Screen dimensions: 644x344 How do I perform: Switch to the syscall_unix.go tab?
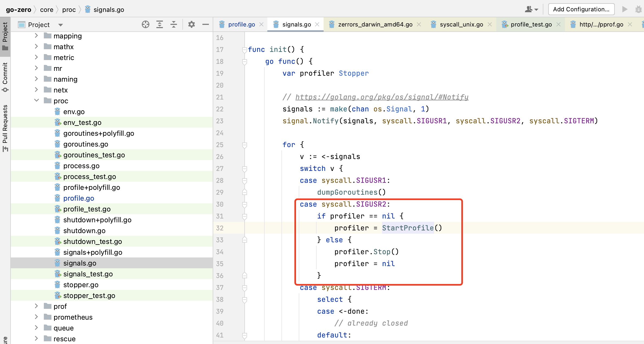pos(461,24)
